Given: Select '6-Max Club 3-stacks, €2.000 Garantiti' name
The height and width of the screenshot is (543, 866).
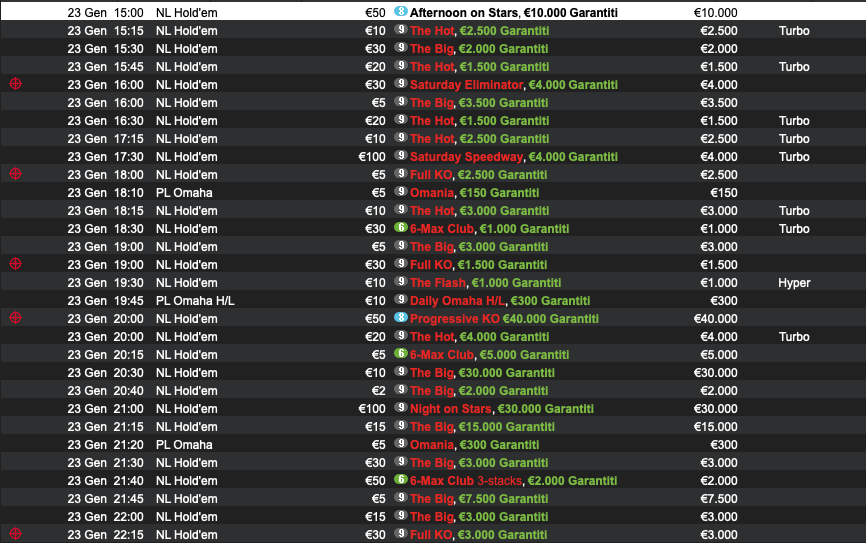Looking at the screenshot, I should pos(513,481).
